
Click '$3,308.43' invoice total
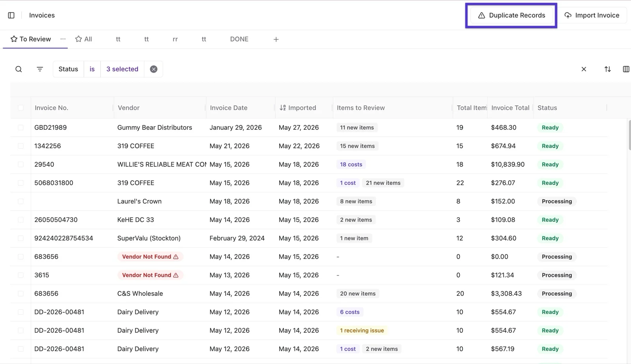click(506, 294)
